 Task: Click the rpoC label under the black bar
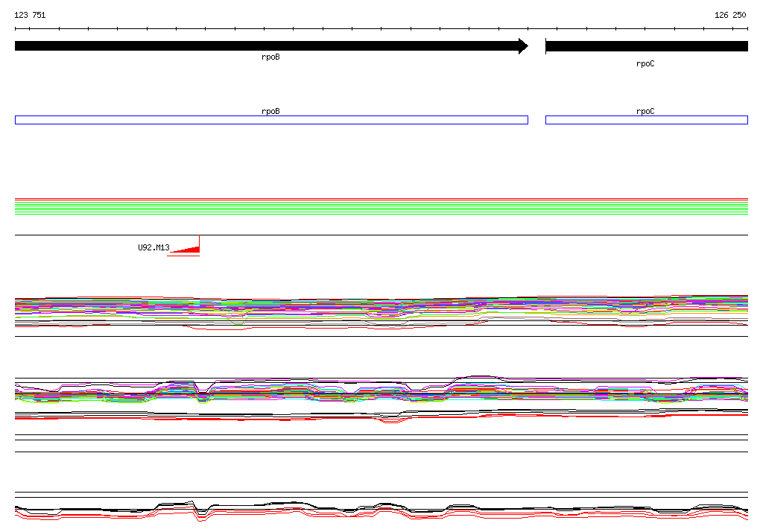coord(645,64)
